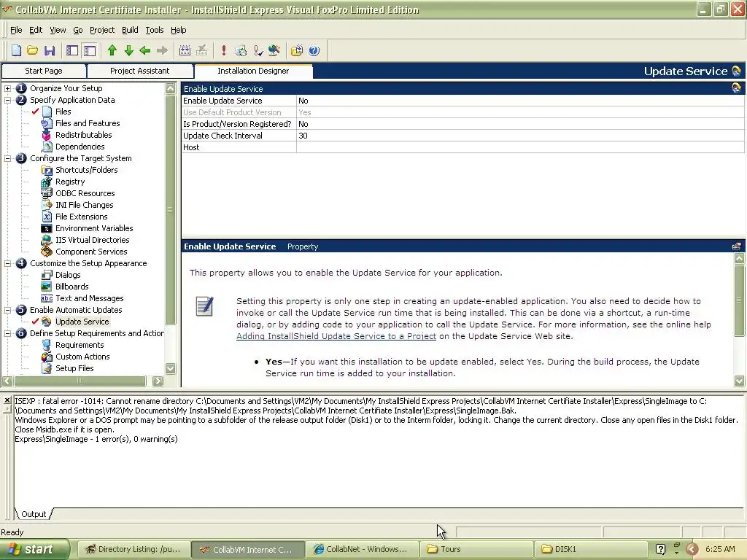
Task: Expand the Organize Your Setup node
Action: 7,88
